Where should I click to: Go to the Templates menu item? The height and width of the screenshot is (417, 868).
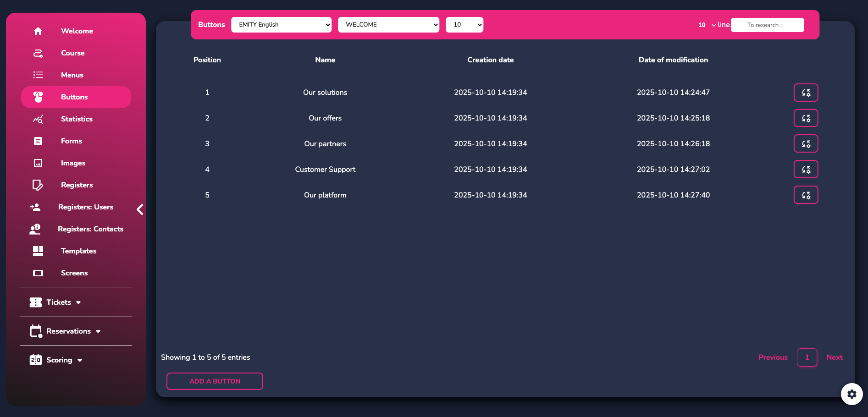pyautogui.click(x=78, y=251)
